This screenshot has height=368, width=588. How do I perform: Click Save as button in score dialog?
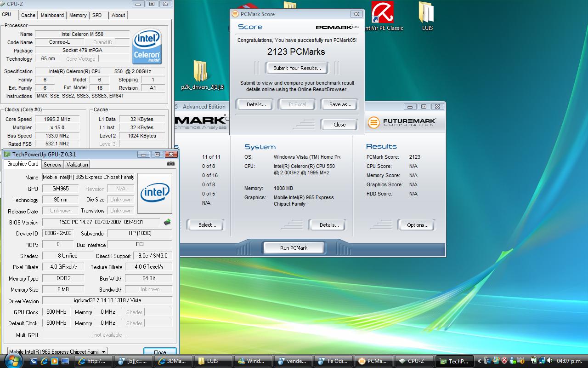pyautogui.click(x=340, y=104)
